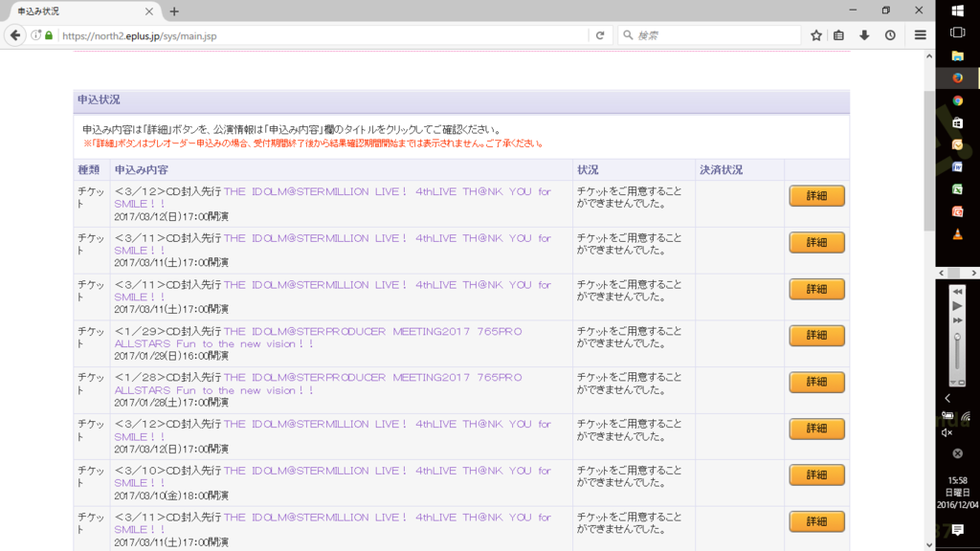980x551 pixels.
Task: Click the magnifier icon in the search box
Action: click(x=628, y=35)
